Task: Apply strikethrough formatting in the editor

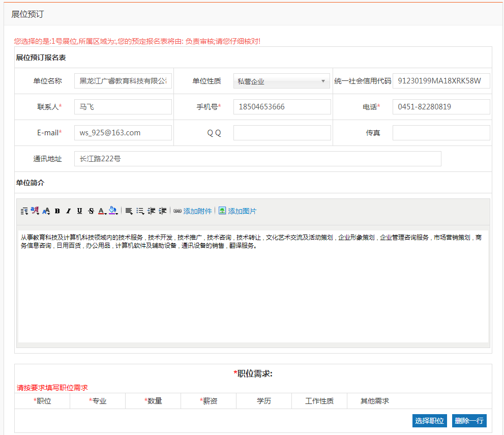Action: click(91, 211)
